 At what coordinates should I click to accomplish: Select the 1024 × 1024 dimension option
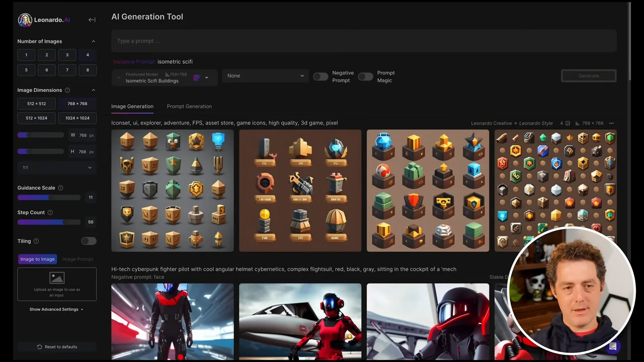pos(77,118)
